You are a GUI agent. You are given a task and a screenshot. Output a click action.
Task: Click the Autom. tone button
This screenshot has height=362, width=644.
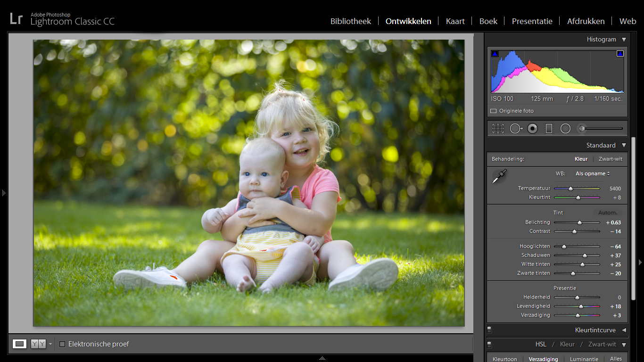coord(608,213)
